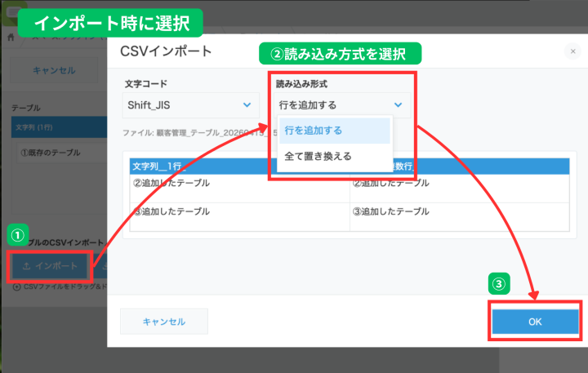Open the 文字コード Shift_JIS dropdown

(189, 104)
